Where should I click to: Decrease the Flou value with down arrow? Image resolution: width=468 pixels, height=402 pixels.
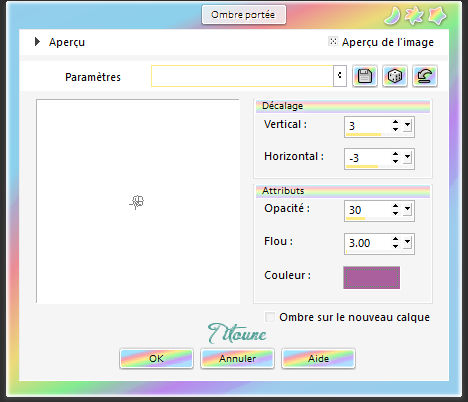click(x=395, y=246)
